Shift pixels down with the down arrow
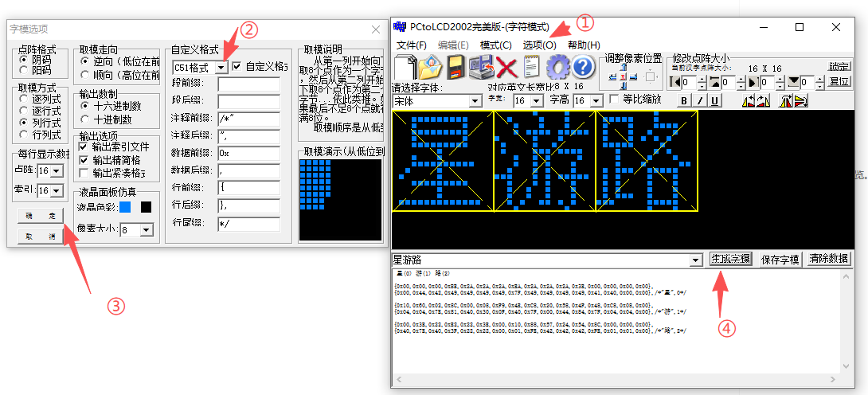 tap(624, 85)
